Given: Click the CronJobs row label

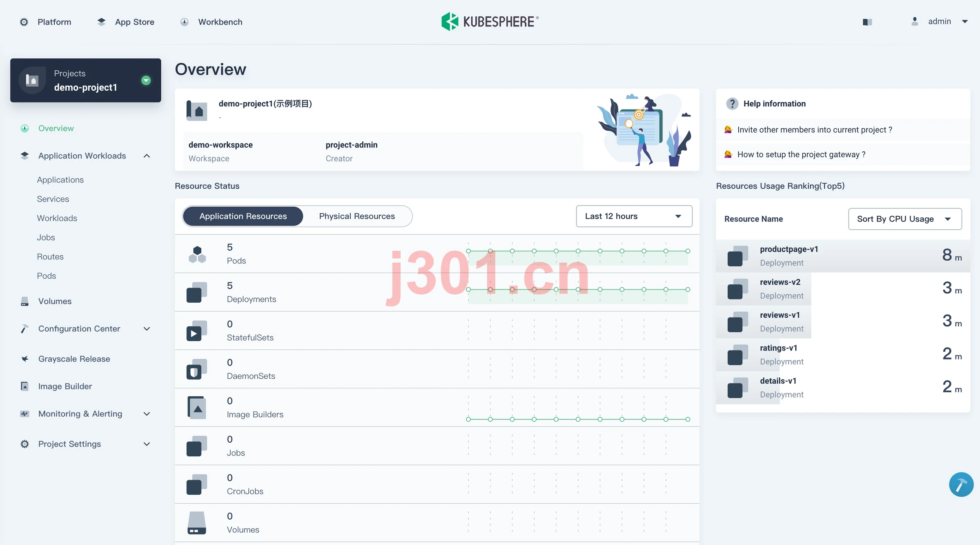Looking at the screenshot, I should point(245,491).
